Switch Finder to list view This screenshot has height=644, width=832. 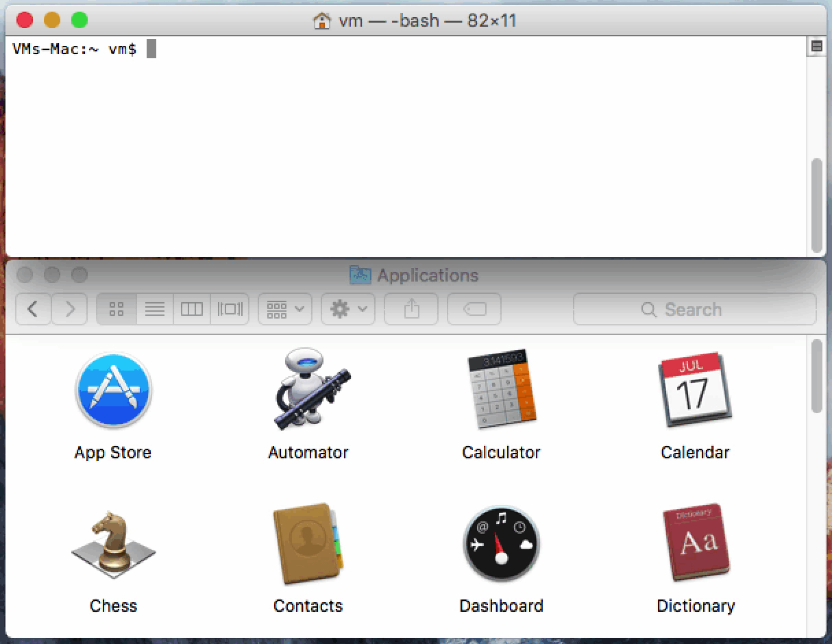click(155, 310)
